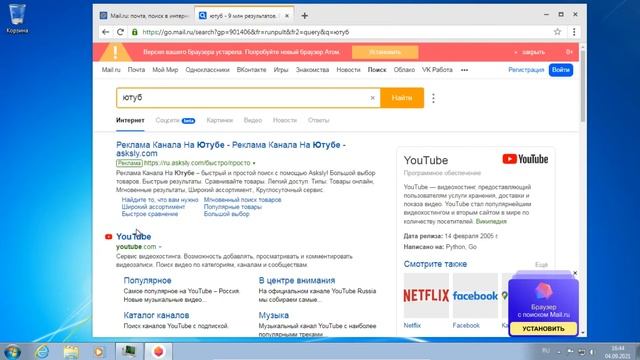Expand the youtube.com URL dropdown arrow
640x360 pixels.
(x=160, y=247)
